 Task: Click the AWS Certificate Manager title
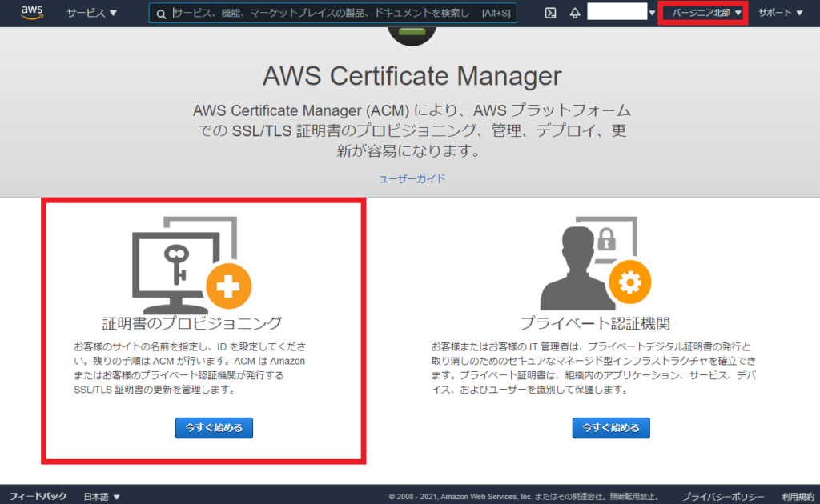[412, 76]
